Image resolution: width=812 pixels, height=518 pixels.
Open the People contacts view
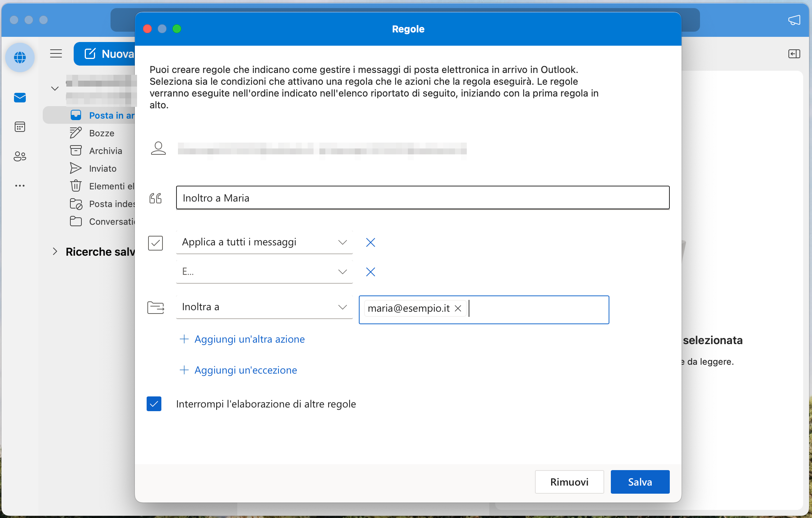tap(20, 157)
